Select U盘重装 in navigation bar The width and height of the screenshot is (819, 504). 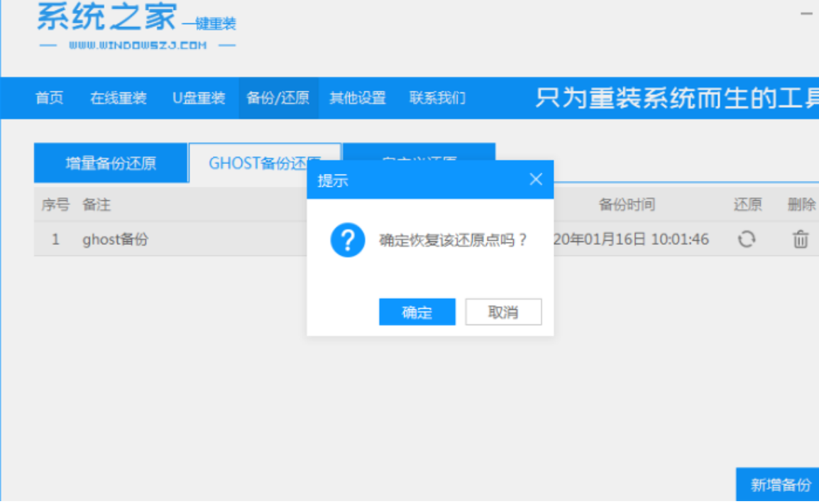(x=199, y=98)
